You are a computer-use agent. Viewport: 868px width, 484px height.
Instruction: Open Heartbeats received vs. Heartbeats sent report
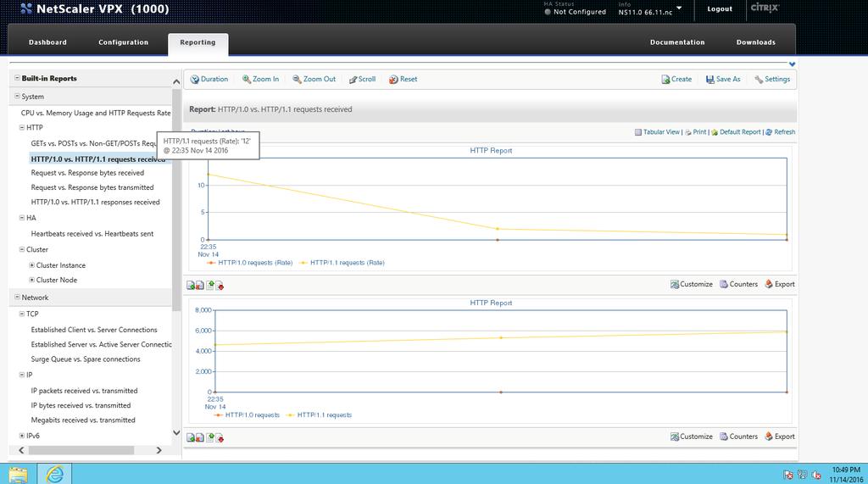(x=92, y=234)
